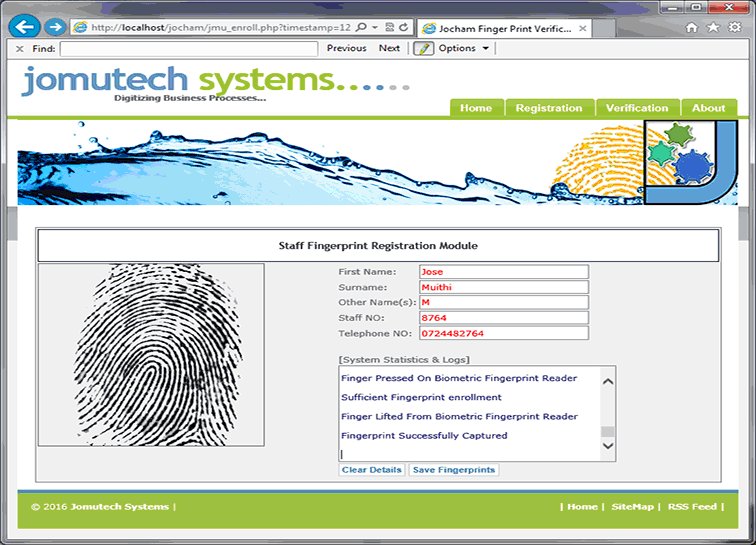The image size is (756, 545).
Task: Click Previous in the Find bar
Action: point(346,48)
